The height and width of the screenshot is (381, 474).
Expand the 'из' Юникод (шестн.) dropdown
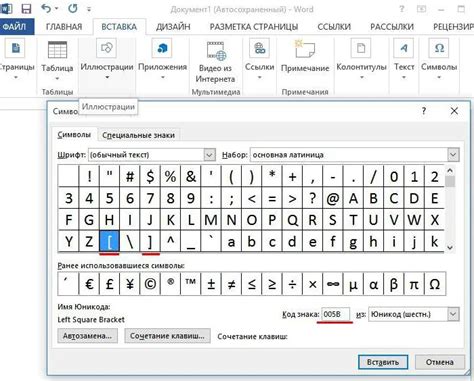(453, 314)
